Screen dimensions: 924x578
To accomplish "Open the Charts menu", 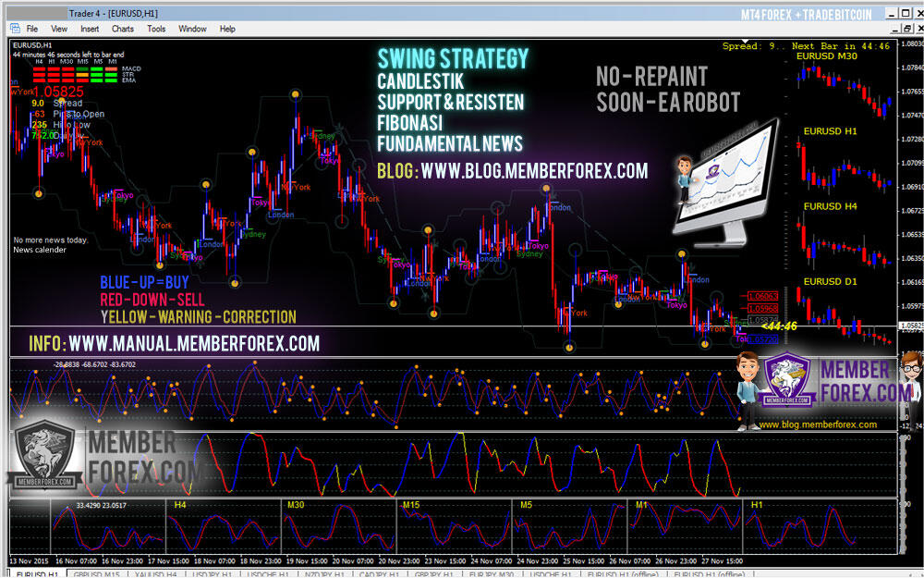I will (x=123, y=29).
